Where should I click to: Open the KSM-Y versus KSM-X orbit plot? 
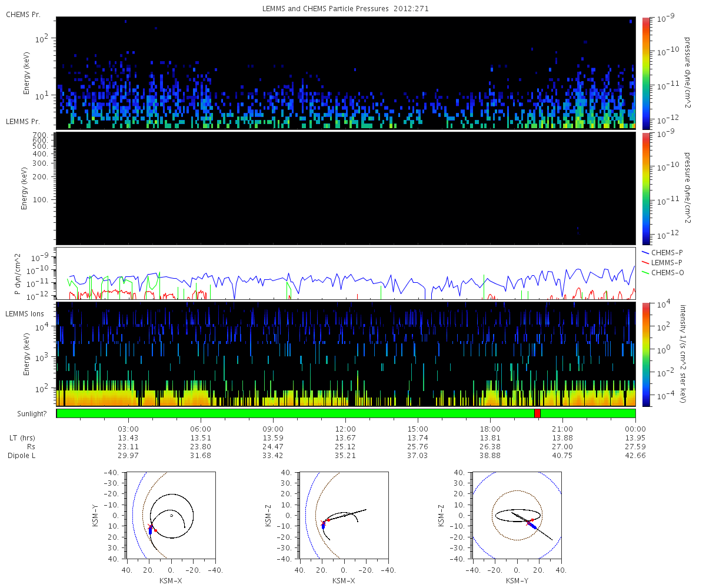tap(171, 516)
